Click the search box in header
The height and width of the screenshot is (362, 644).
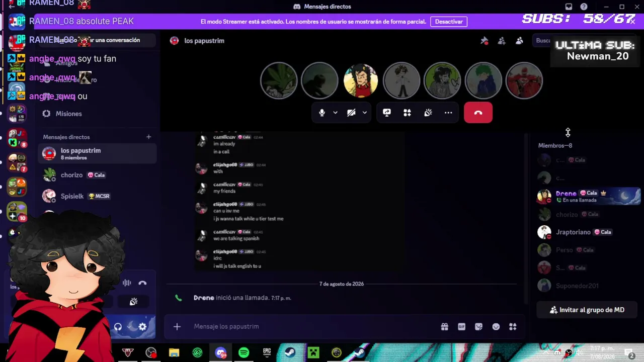(543, 41)
